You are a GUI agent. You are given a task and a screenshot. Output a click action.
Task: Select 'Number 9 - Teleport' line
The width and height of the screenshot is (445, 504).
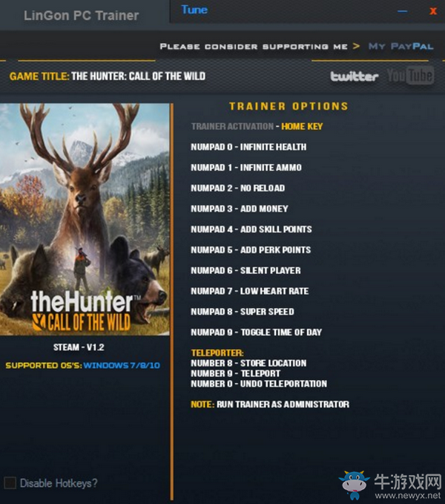click(x=236, y=373)
